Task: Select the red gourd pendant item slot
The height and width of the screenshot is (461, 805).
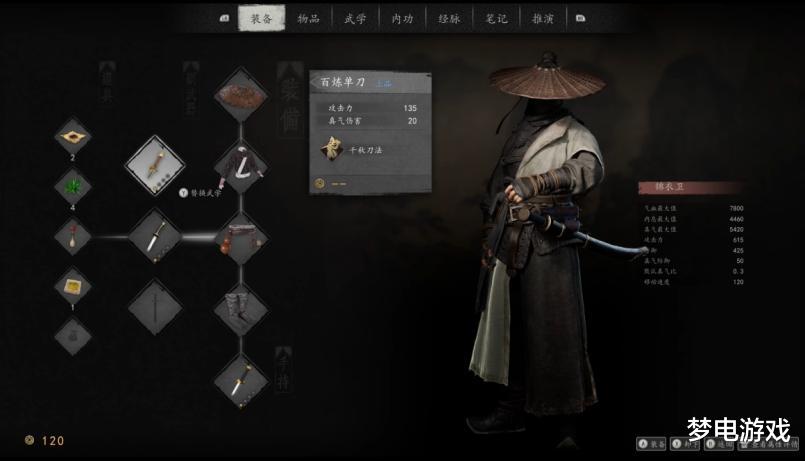Action: coord(72,236)
